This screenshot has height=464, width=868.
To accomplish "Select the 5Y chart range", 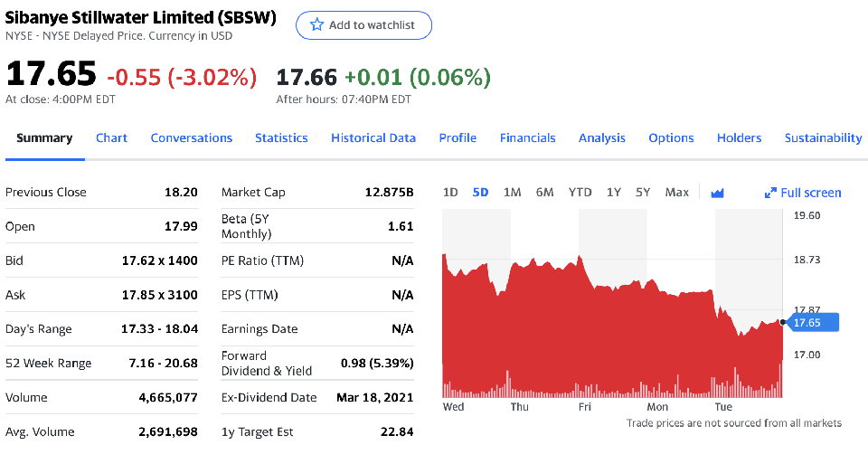I will [643, 192].
